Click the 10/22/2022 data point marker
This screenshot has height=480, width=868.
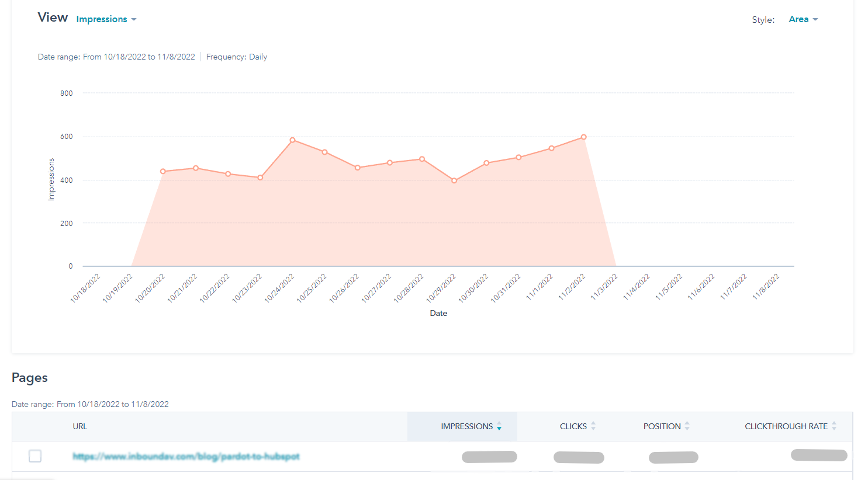tap(228, 174)
